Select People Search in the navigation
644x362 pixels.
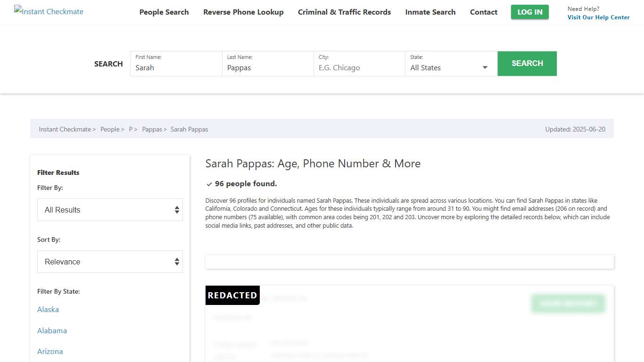point(164,12)
